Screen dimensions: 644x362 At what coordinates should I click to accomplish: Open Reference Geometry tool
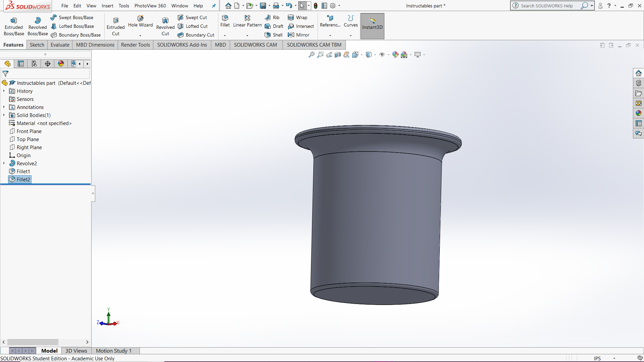pos(330,21)
